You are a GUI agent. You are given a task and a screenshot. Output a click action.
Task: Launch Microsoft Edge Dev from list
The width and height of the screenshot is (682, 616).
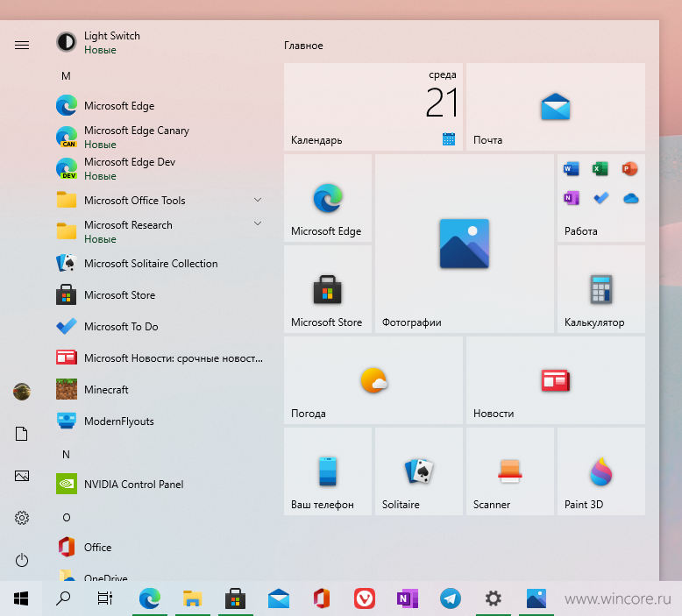[160, 168]
